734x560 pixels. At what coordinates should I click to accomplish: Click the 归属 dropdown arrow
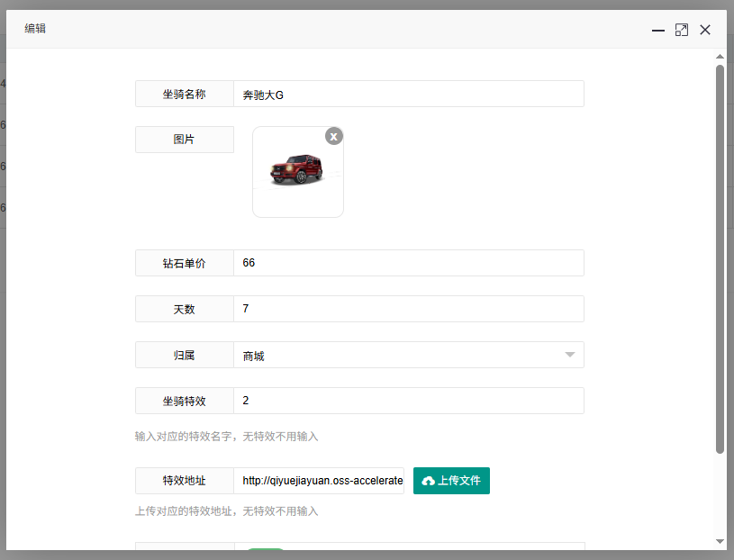point(569,355)
